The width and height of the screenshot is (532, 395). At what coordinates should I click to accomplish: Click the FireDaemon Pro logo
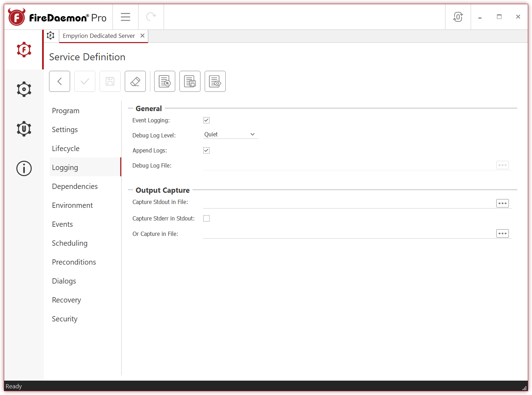pos(57,17)
